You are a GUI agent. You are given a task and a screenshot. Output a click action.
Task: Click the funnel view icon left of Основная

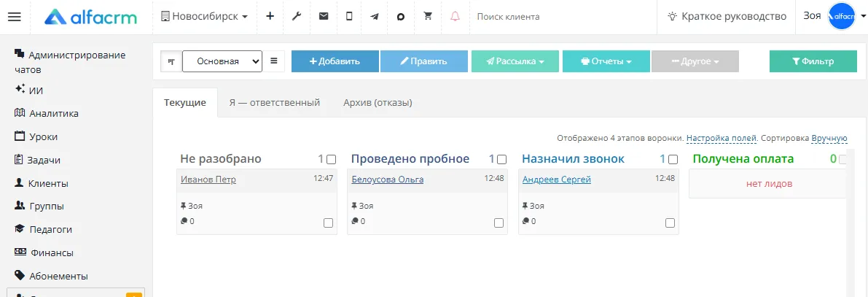coord(171,61)
